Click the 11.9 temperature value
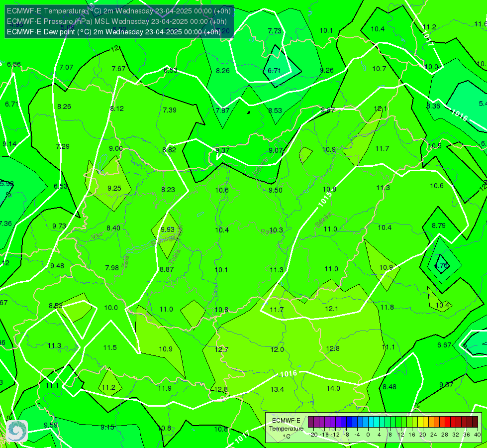The image size is (487, 448). tap(165, 388)
